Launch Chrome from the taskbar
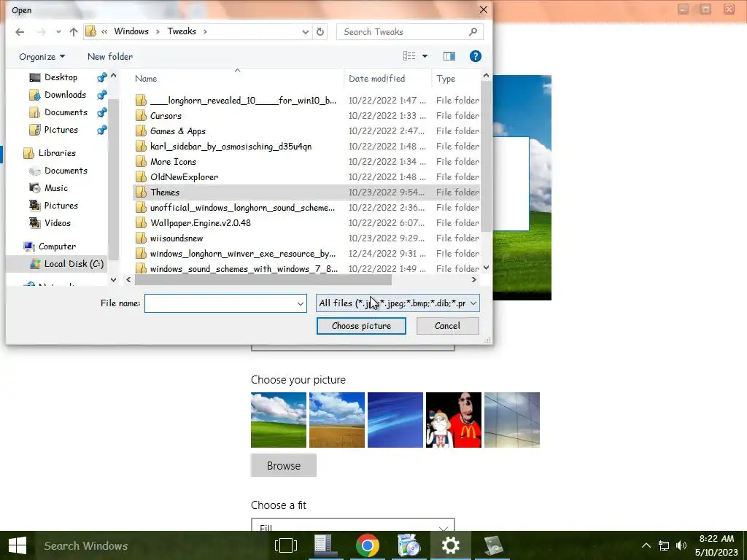This screenshot has height=560, width=747. (x=368, y=545)
